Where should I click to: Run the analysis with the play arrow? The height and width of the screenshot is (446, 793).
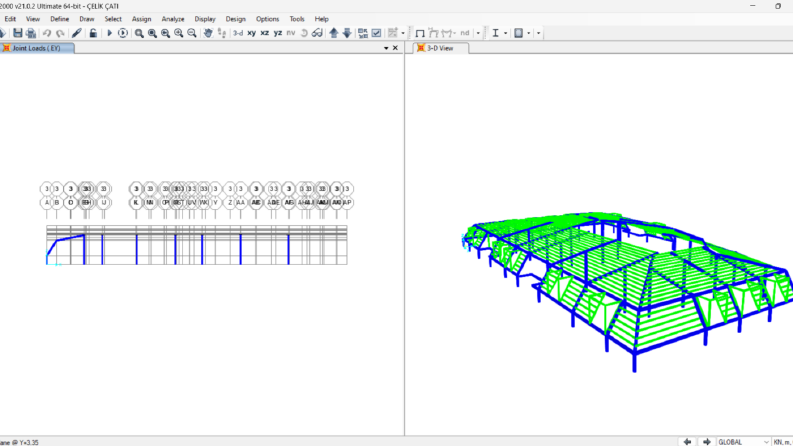[x=109, y=33]
